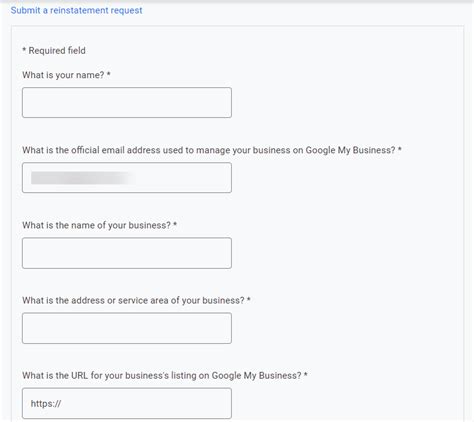The image size is (474, 422).
Task: Click the business listing URL input field
Action: click(x=127, y=403)
